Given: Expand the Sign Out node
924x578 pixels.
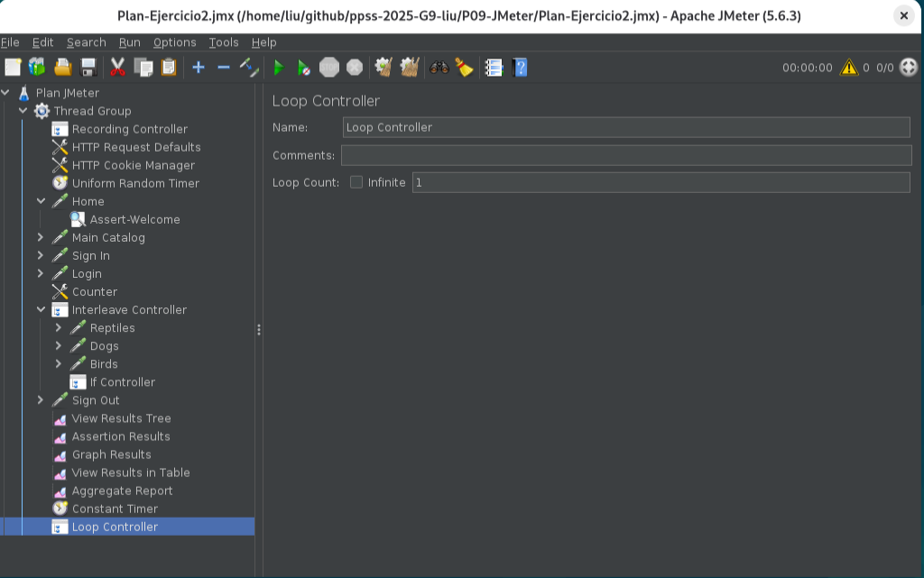Looking at the screenshot, I should [x=40, y=399].
